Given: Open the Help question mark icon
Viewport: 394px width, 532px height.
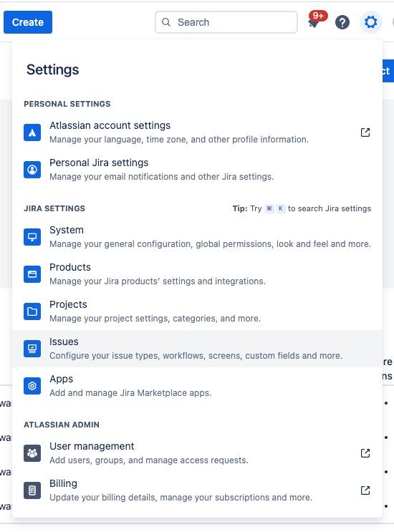Looking at the screenshot, I should (342, 22).
